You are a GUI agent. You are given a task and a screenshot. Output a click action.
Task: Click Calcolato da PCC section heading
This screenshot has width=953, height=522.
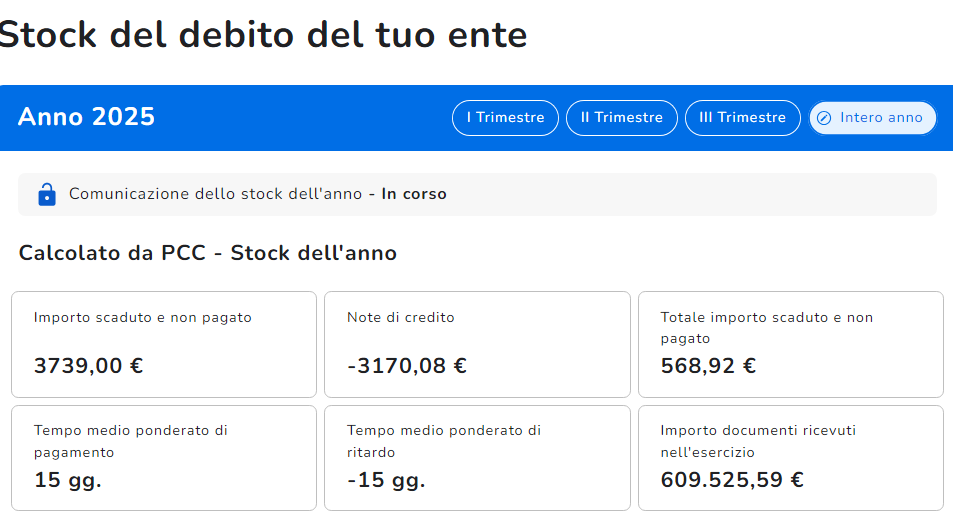pos(208,253)
